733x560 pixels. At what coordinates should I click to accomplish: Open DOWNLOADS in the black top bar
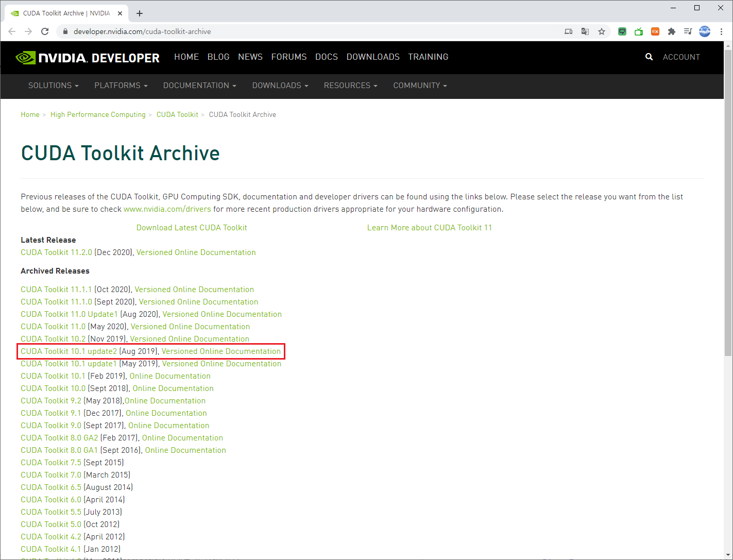373,57
